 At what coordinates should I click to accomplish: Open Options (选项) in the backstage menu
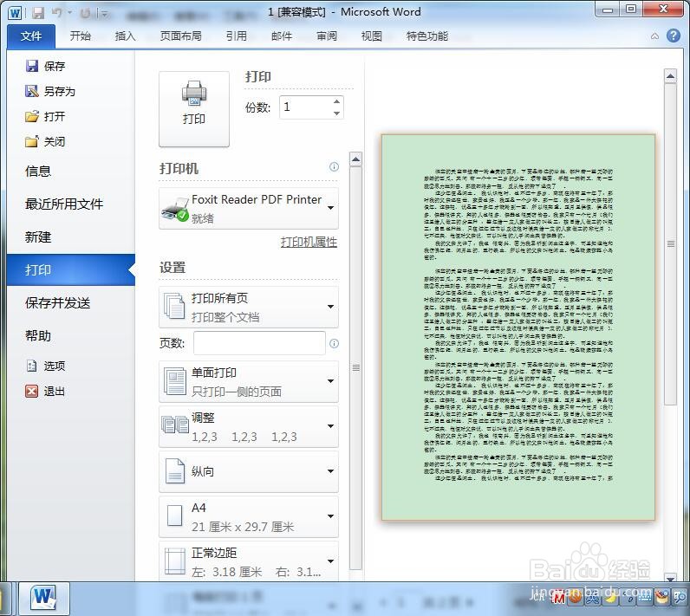point(45,366)
